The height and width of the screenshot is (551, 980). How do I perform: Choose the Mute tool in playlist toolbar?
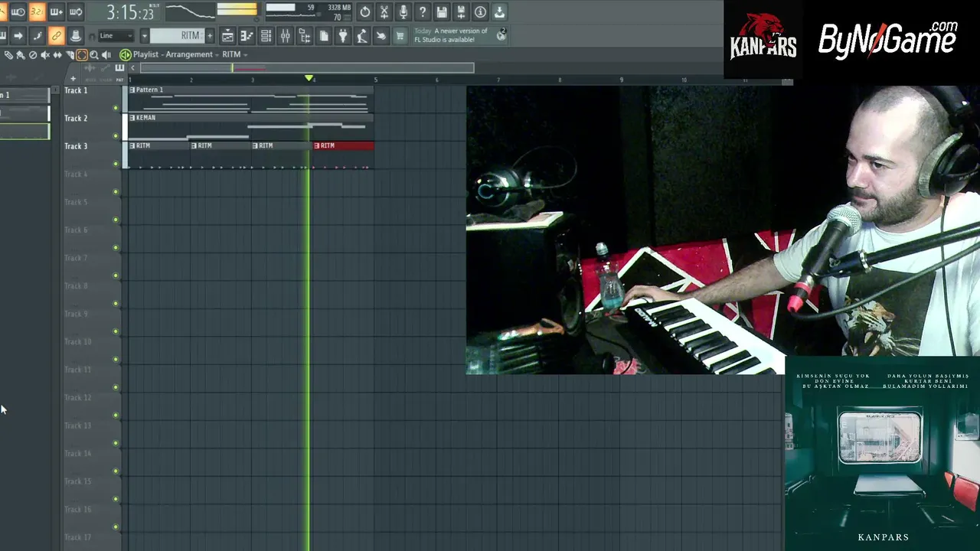coord(45,55)
